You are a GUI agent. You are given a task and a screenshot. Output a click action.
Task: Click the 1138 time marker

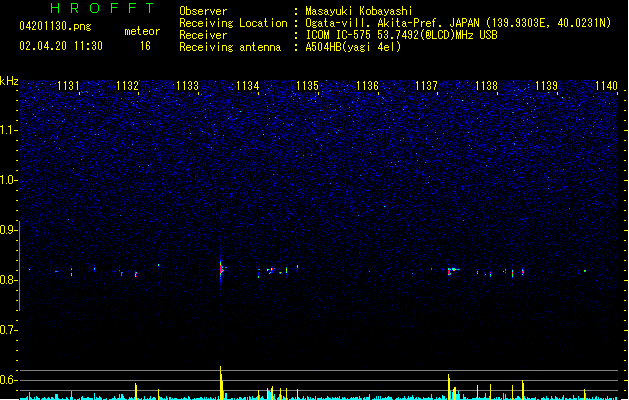point(486,86)
